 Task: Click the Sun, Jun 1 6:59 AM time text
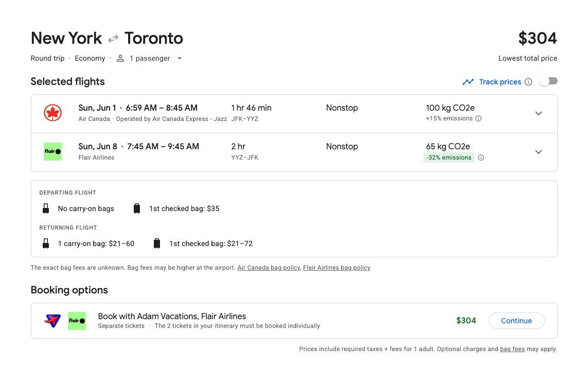tap(138, 108)
